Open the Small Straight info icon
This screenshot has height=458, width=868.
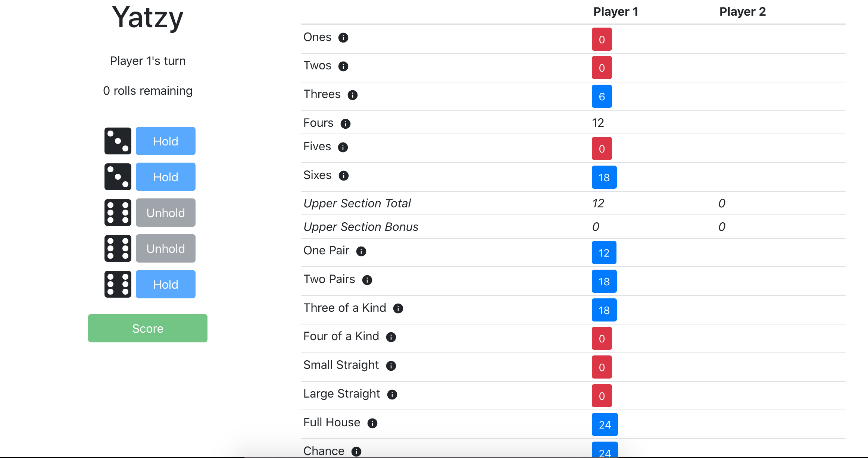(x=391, y=366)
